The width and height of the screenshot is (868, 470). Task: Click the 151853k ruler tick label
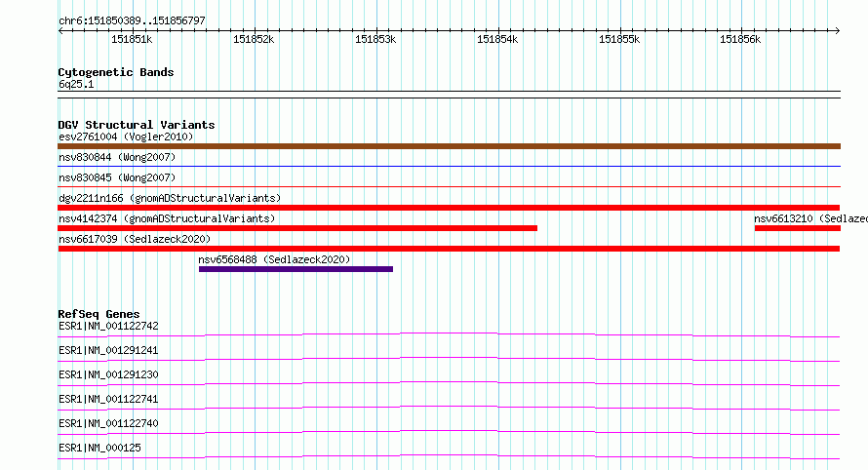tap(375, 39)
